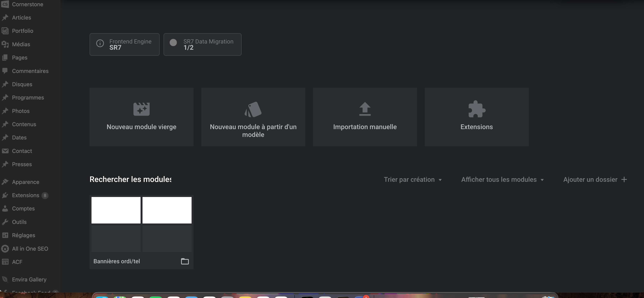Click the Rechercher les modules search field
The image size is (644, 298).
tap(130, 179)
